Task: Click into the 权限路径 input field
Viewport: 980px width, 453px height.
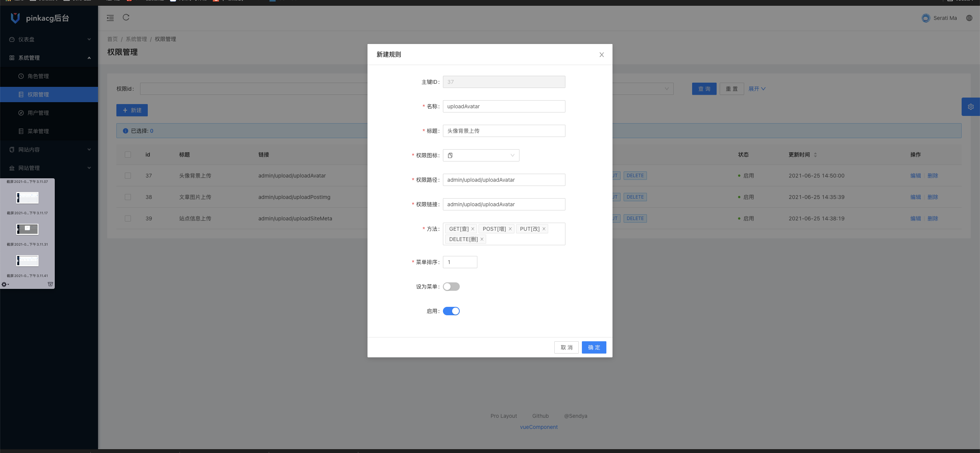Action: point(503,180)
